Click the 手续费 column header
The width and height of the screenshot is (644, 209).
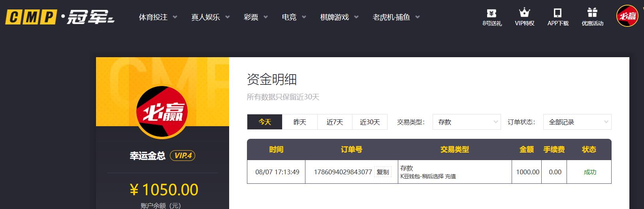pos(554,149)
